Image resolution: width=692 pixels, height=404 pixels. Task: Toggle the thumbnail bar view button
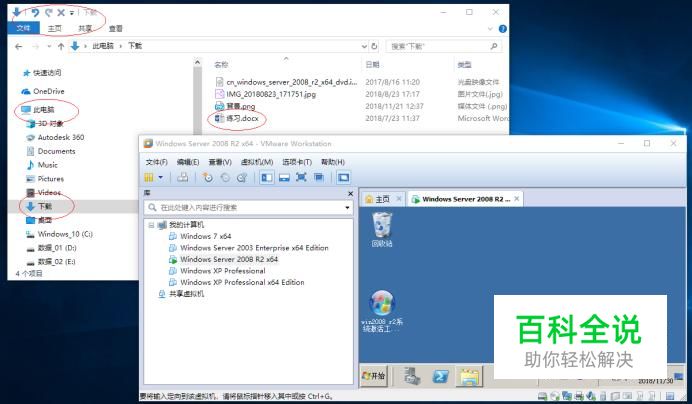pos(284,177)
